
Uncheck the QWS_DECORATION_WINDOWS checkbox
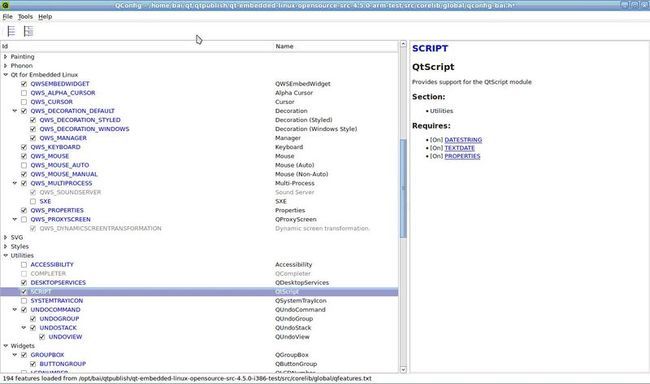33,129
